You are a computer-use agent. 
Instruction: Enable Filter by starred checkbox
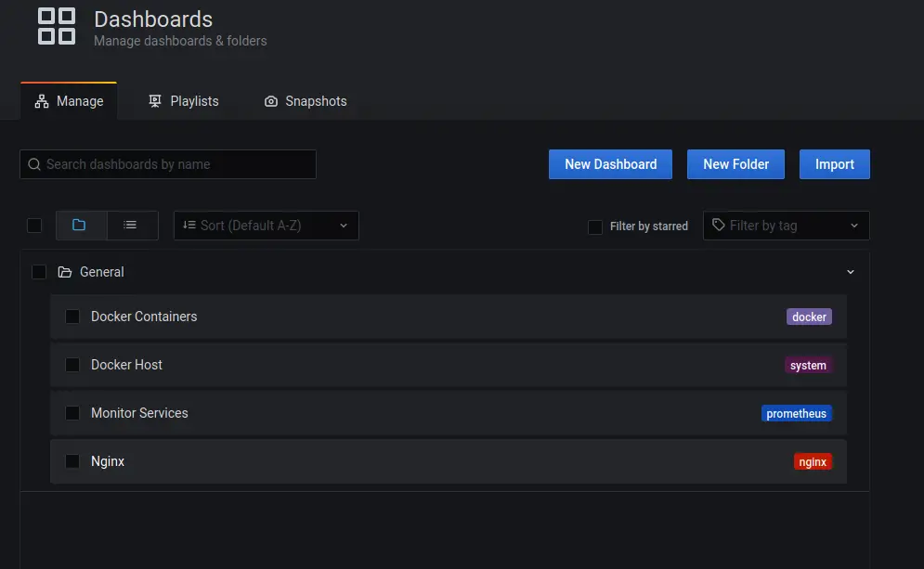(595, 226)
